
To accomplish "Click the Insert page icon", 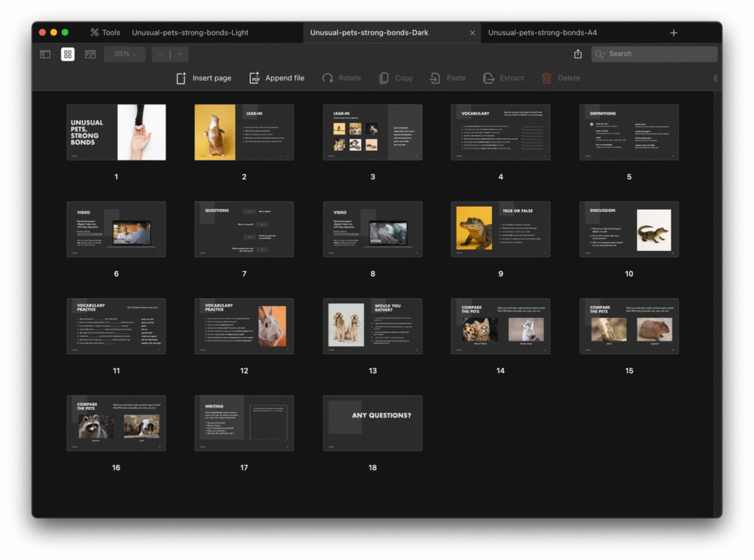I will (x=181, y=78).
